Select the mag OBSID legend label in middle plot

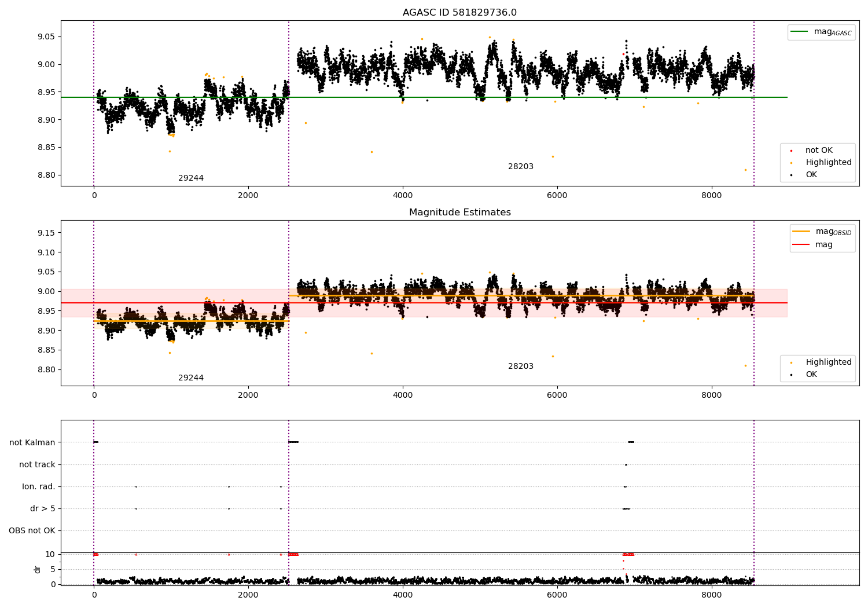833,232
